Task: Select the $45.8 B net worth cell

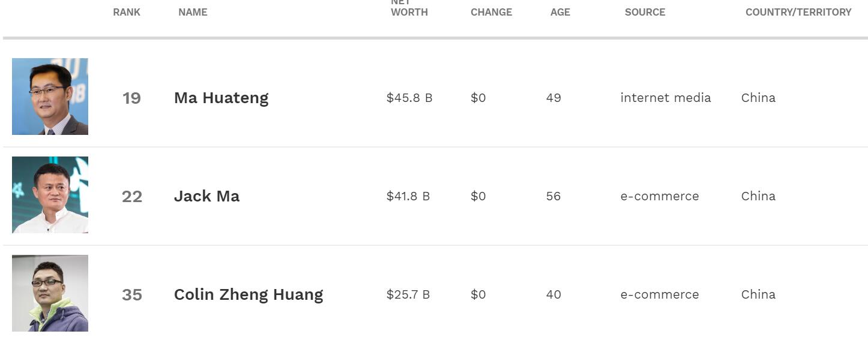Action: click(409, 98)
